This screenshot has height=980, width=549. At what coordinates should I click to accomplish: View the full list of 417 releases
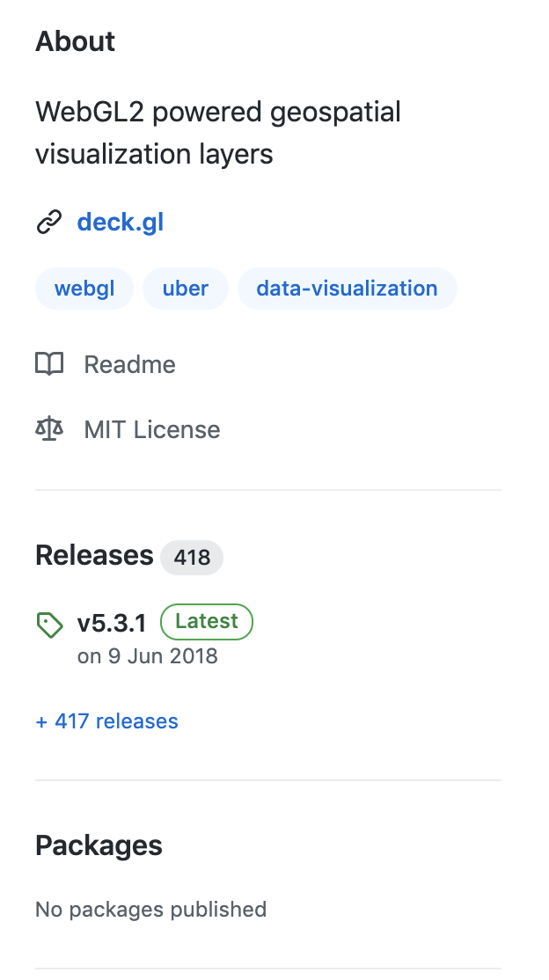(x=106, y=720)
